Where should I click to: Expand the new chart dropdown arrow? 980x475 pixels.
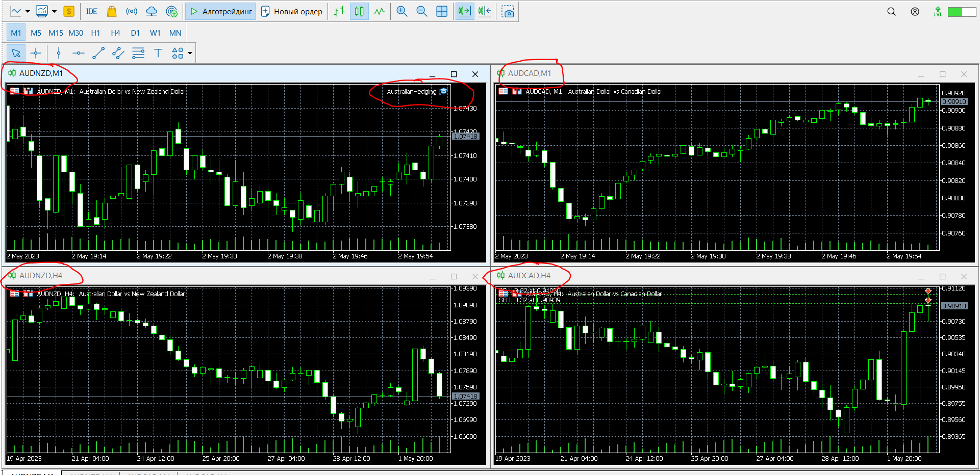(x=28, y=11)
